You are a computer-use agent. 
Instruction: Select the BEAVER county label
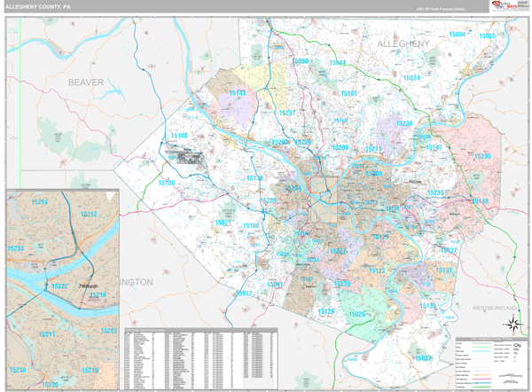(86, 82)
